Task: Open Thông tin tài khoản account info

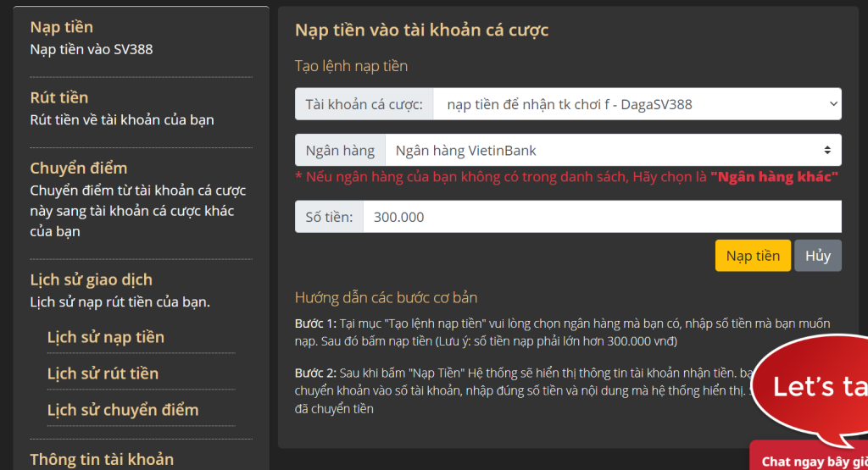Action: click(x=102, y=459)
